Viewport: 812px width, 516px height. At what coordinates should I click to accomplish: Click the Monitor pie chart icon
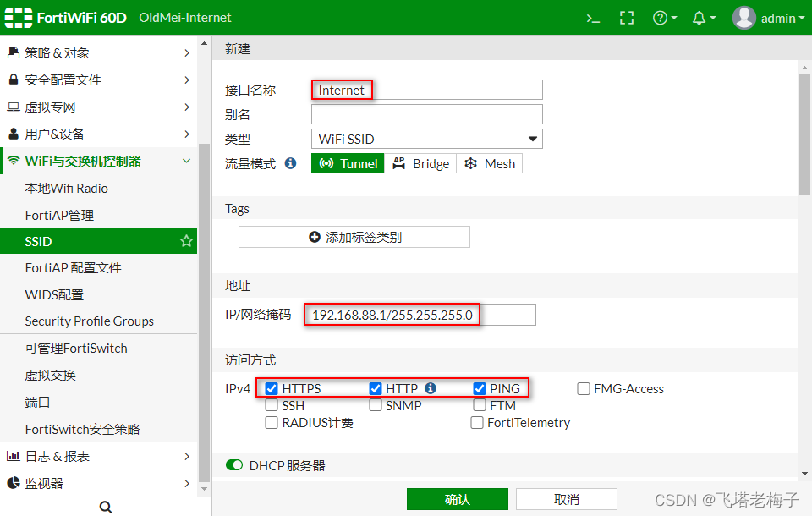[x=14, y=483]
